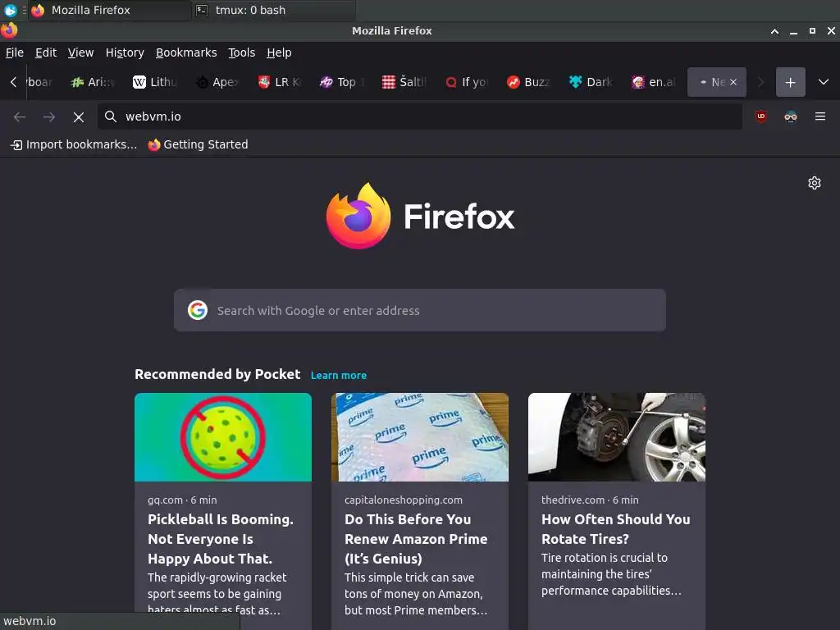Image resolution: width=840 pixels, height=630 pixels.
Task: Open the Help menu
Action: (x=279, y=52)
